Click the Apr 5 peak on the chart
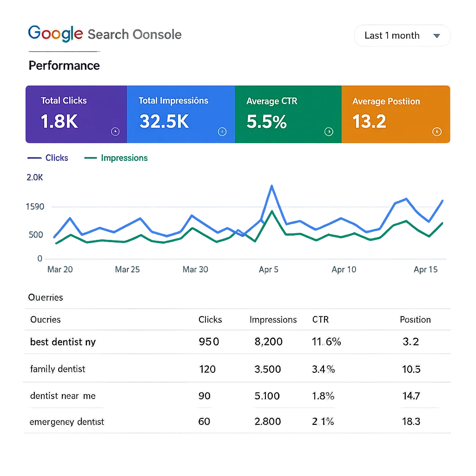This screenshot has width=476, height=476. coord(271,187)
